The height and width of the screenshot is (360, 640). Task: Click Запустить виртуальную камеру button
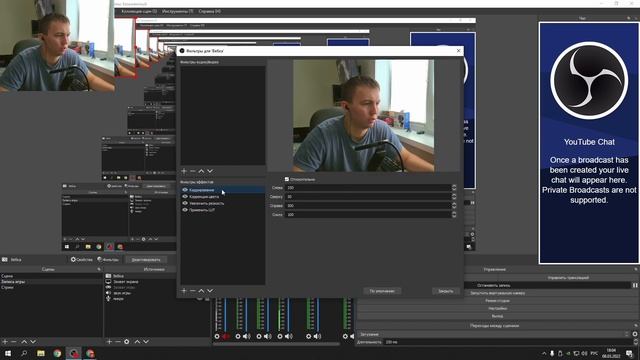[x=497, y=293]
